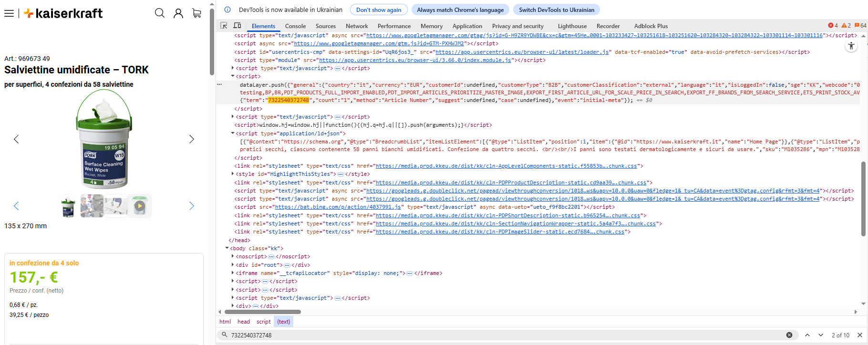This screenshot has height=345, width=868.
Task: Open the Privacy and security tab
Action: tap(517, 26)
